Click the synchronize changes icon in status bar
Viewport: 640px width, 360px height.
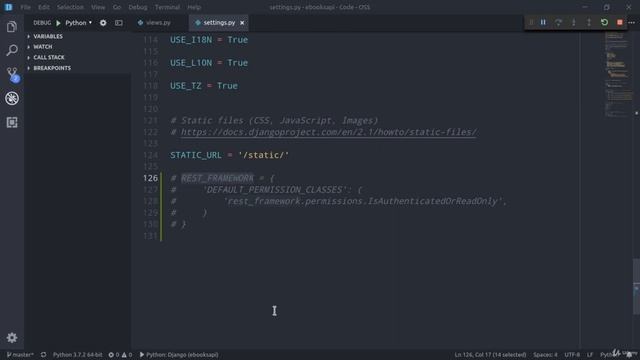click(x=43, y=355)
